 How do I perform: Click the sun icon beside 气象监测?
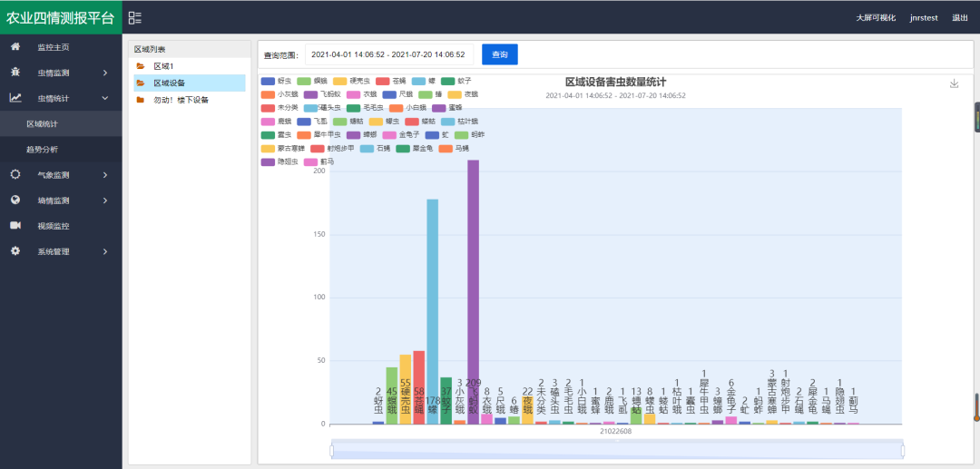coord(15,175)
